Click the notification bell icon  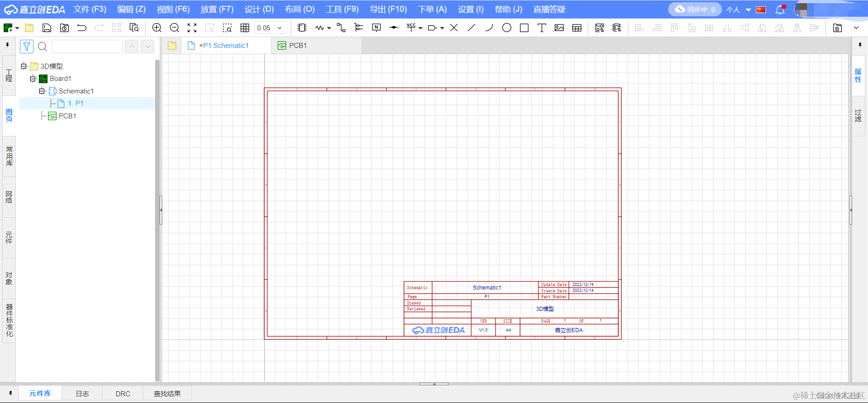[780, 9]
